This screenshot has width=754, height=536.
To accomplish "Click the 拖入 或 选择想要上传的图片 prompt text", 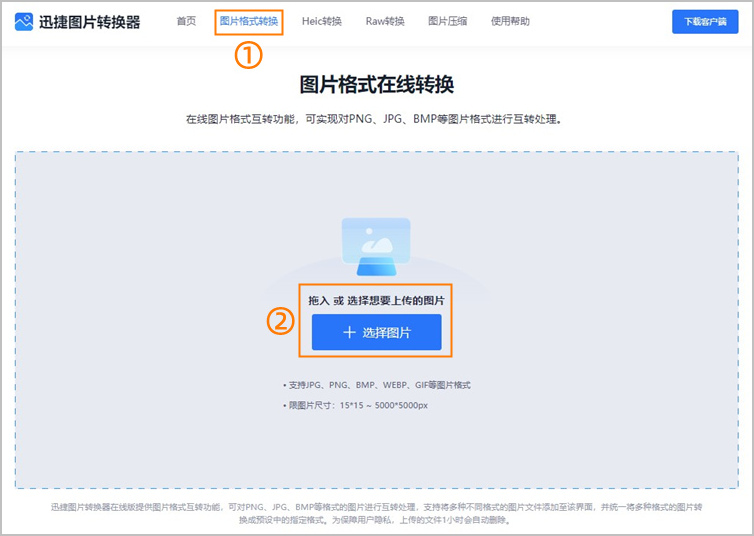I will pos(377,301).
